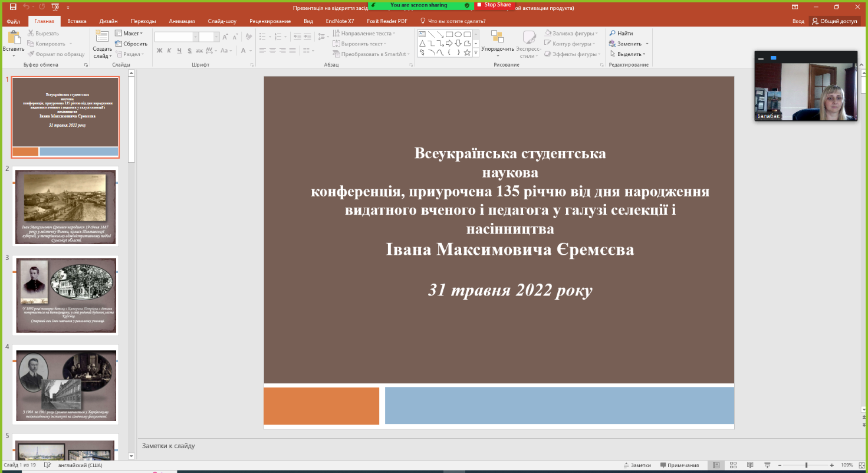Screen dimensions: 868x473
Task: Open Выровнять текст align text dropdown
Action: [x=359, y=44]
